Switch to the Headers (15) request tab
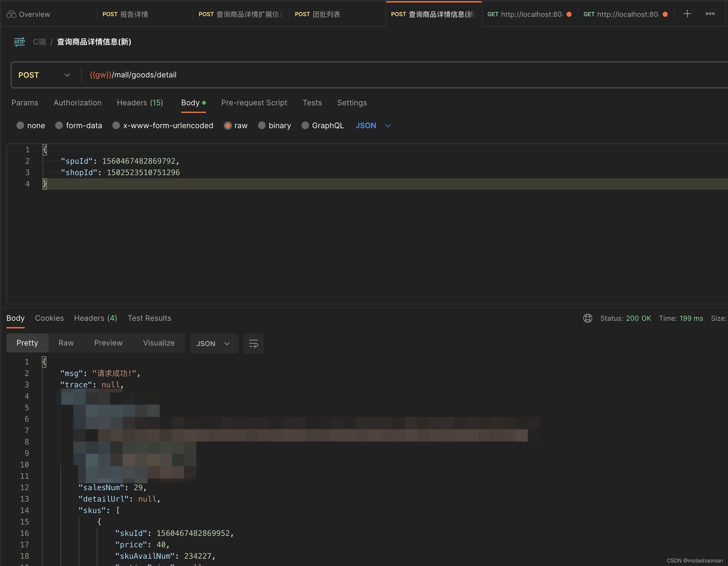This screenshot has width=728, height=566. tap(140, 103)
